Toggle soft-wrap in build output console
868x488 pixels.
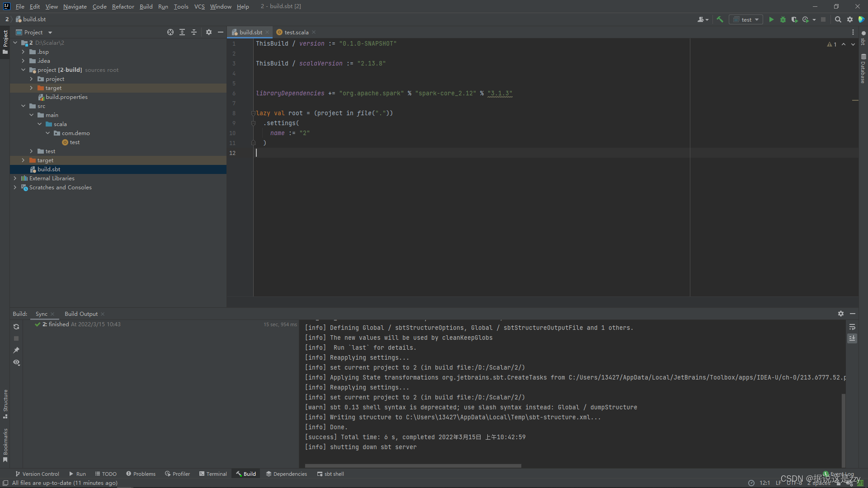click(x=852, y=327)
